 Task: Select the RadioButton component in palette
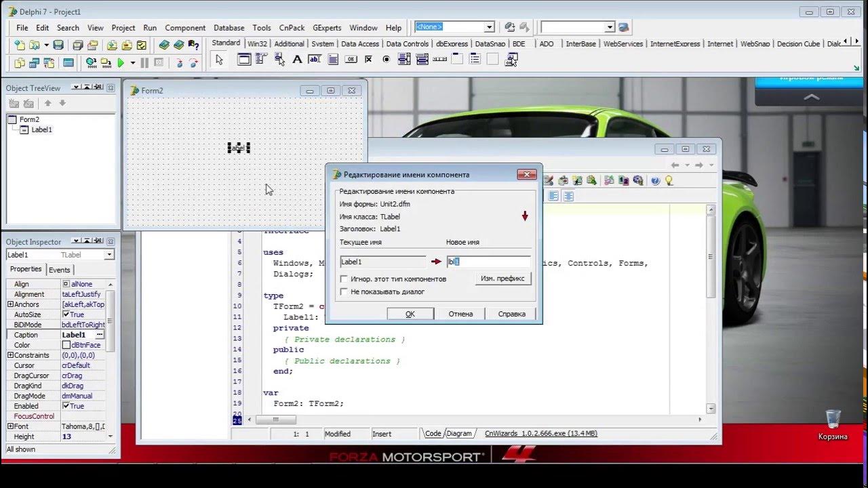click(x=387, y=60)
